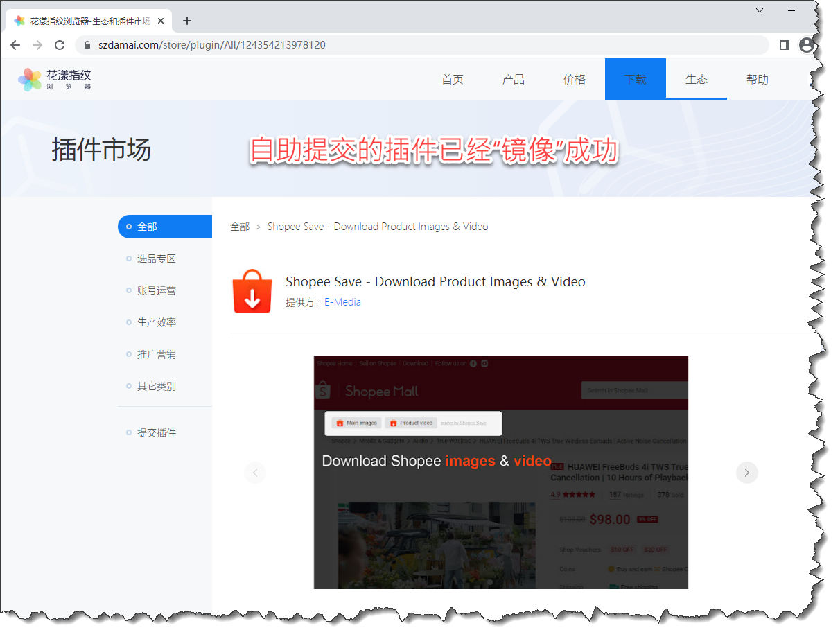Screen dimensions: 840x639
Task: Reload the page with the refresh icon
Action: pos(60,45)
